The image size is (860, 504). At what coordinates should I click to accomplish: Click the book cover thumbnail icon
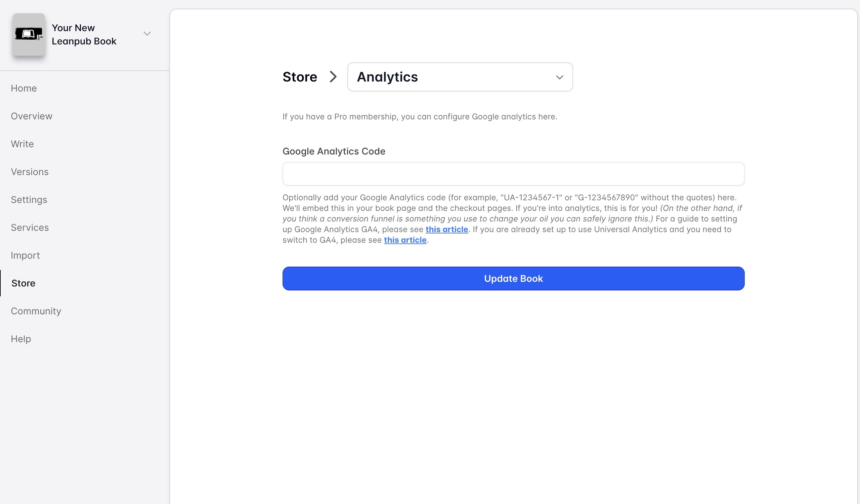29,34
